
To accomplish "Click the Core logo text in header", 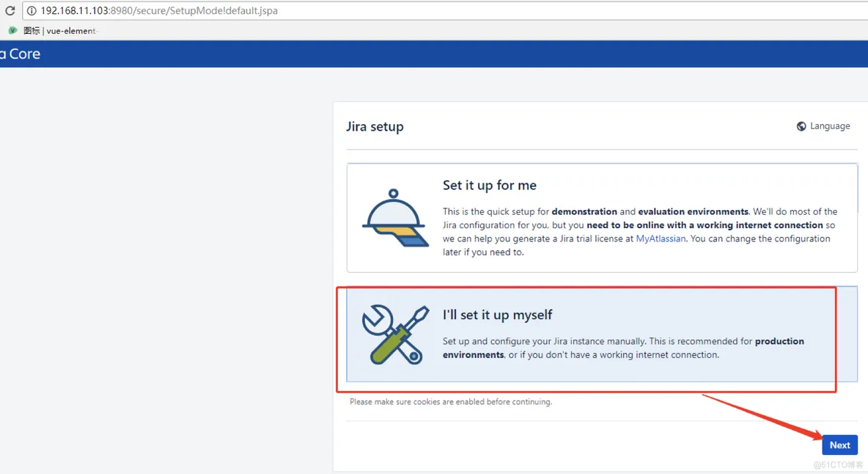I will pos(21,54).
